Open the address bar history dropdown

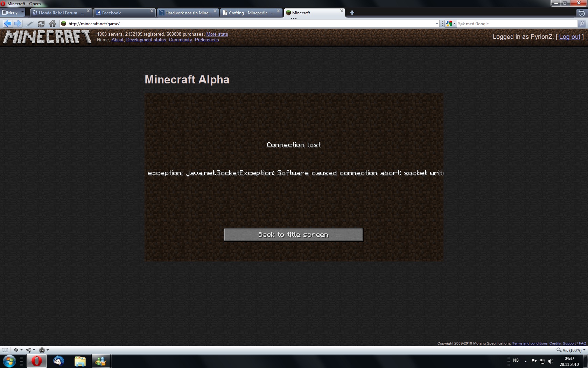pyautogui.click(x=437, y=23)
